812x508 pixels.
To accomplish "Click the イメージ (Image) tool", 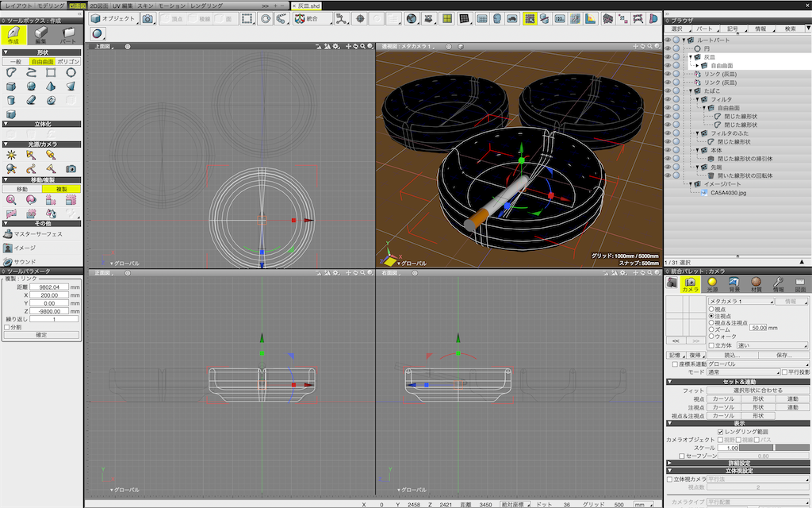I will pos(20,248).
